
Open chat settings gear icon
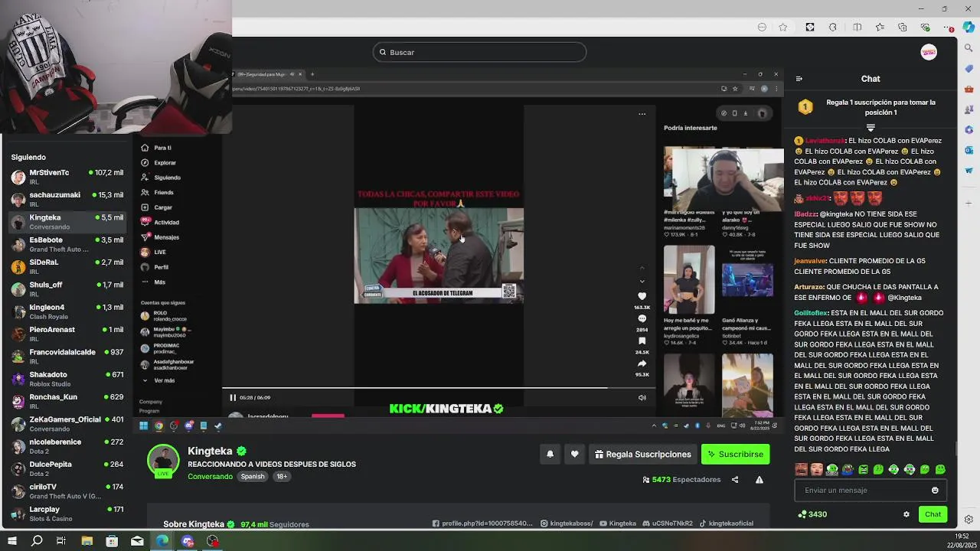(x=906, y=514)
